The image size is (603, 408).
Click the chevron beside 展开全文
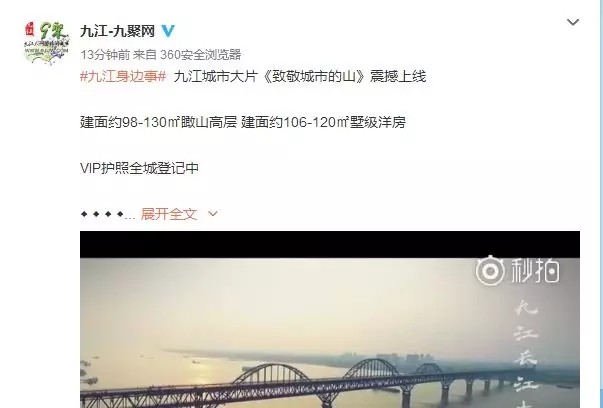(x=213, y=214)
